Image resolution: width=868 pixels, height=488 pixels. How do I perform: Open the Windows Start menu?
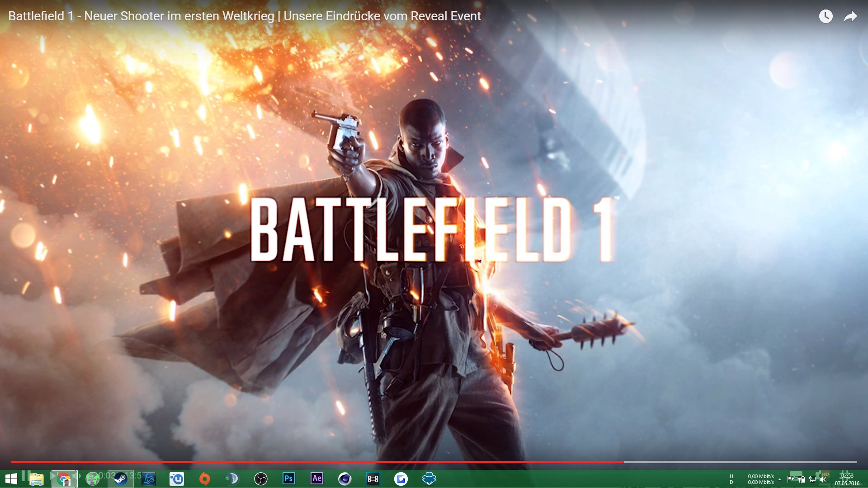(11, 479)
